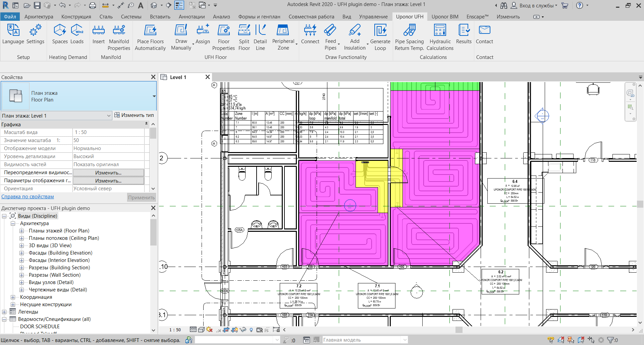The width and height of the screenshot is (644, 345).
Task: Click Undo in quick access toolbar
Action: [62, 5]
